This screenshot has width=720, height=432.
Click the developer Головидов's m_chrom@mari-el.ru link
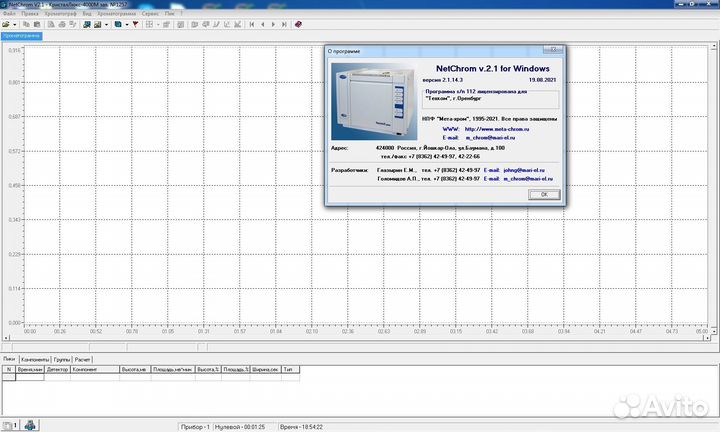pyautogui.click(x=528, y=179)
